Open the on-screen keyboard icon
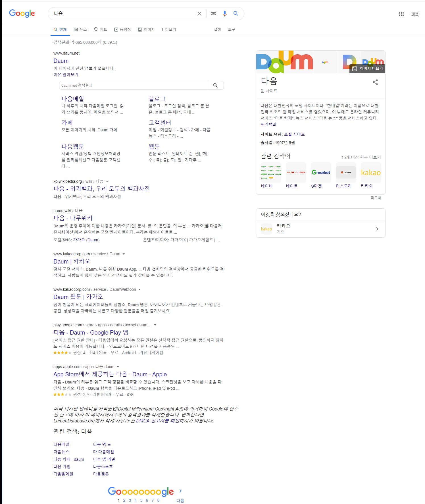Viewport: 425px width, 504px height. [x=214, y=14]
